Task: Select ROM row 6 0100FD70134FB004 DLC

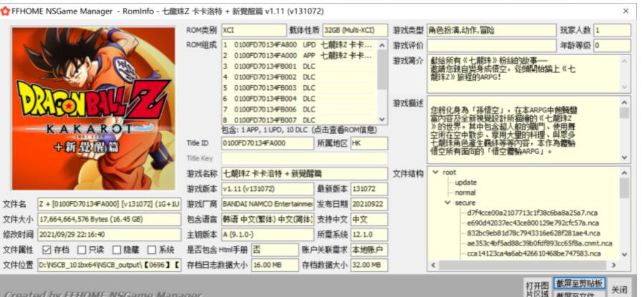Action: [299, 99]
